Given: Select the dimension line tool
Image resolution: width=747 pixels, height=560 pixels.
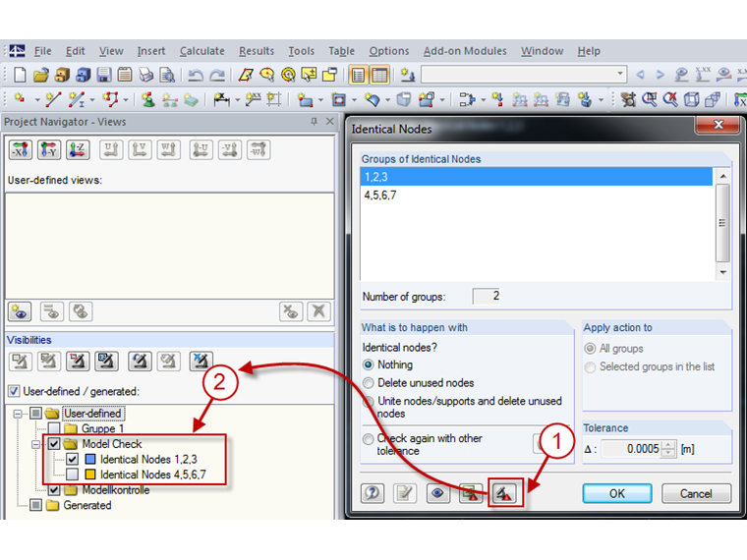Looking at the screenshot, I should coord(221,99).
